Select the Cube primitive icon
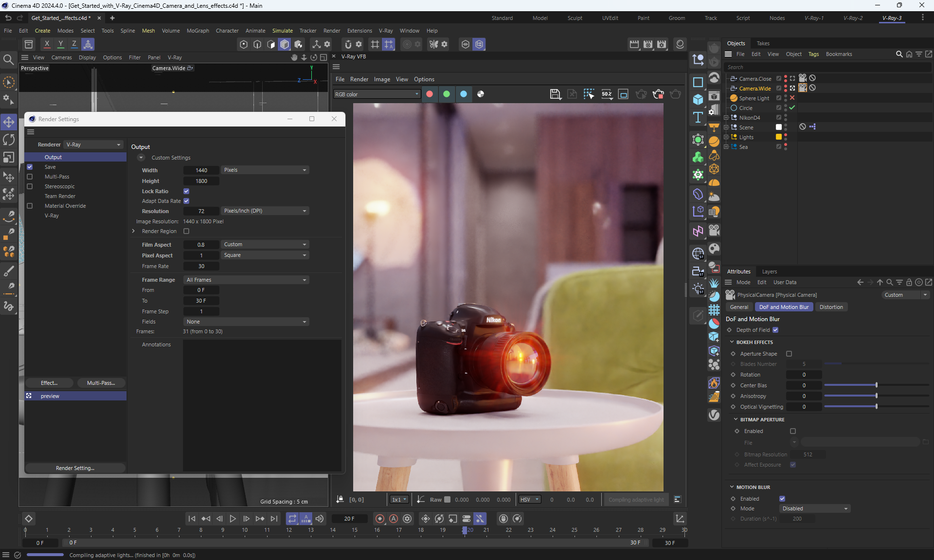 (698, 99)
